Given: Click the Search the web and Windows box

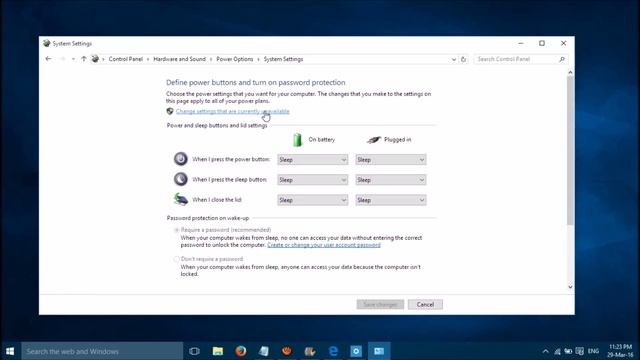Looking at the screenshot, I should pyautogui.click(x=102, y=351).
